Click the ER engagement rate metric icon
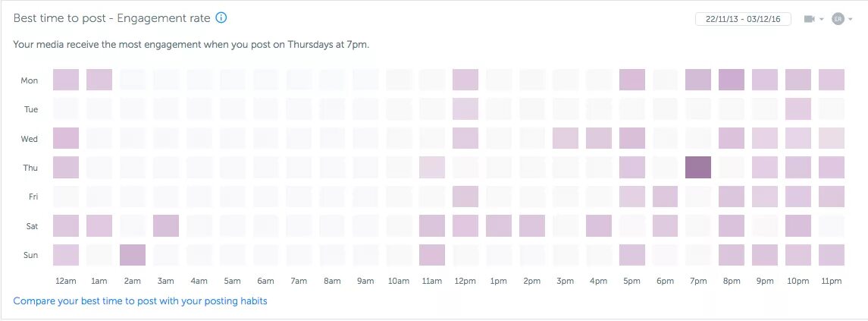This screenshot has height=321, width=868. 838,19
